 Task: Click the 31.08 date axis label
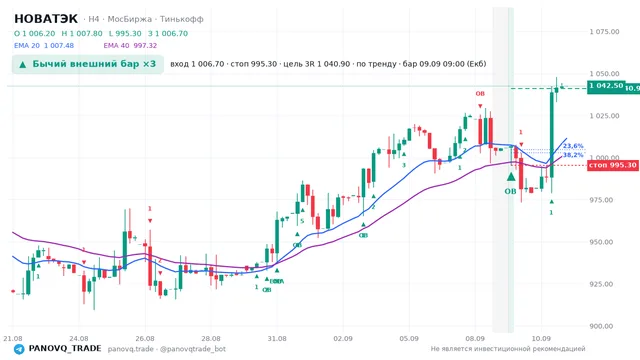[x=277, y=338]
